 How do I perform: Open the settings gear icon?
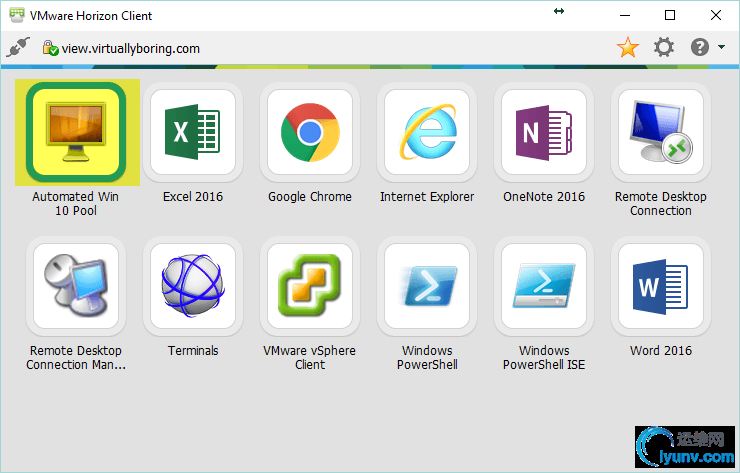coord(664,47)
